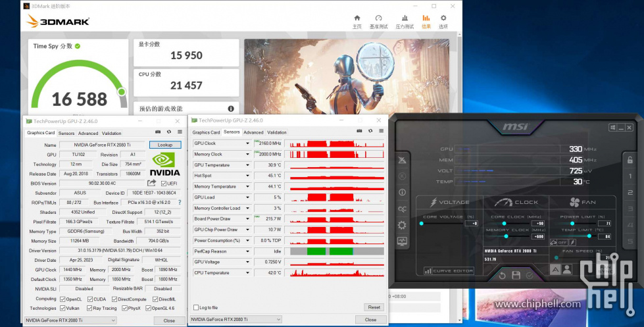Toggle the CUDA checkbox
This screenshot has width=644, height=327.
point(90,299)
